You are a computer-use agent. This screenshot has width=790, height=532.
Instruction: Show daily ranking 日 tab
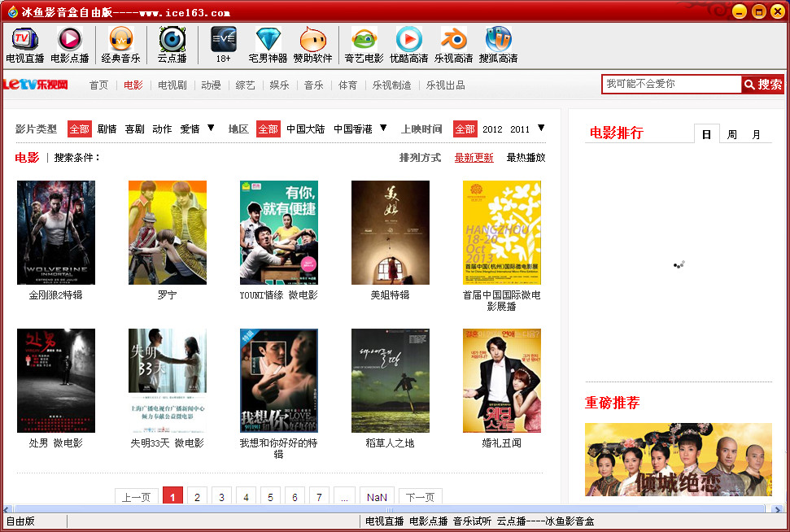[706, 134]
